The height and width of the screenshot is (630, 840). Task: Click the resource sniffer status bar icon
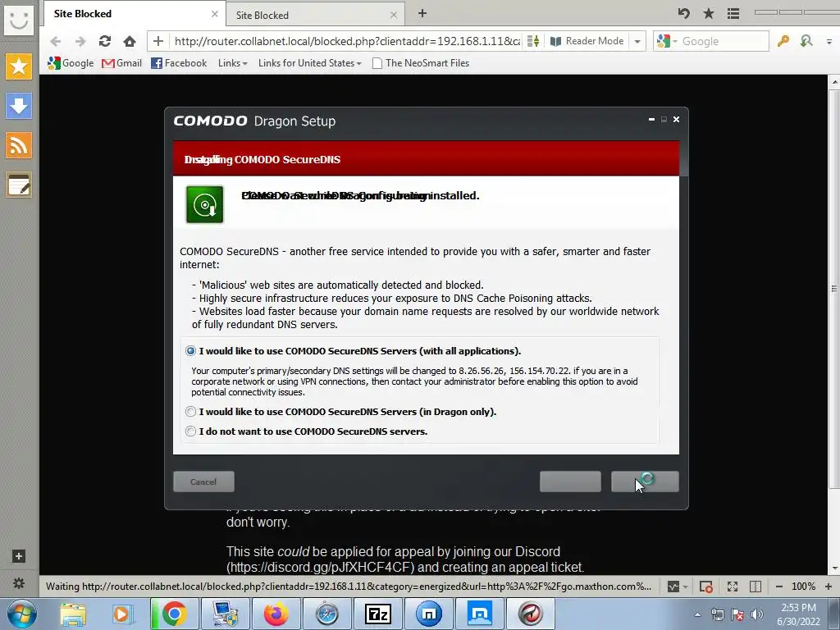click(673, 587)
